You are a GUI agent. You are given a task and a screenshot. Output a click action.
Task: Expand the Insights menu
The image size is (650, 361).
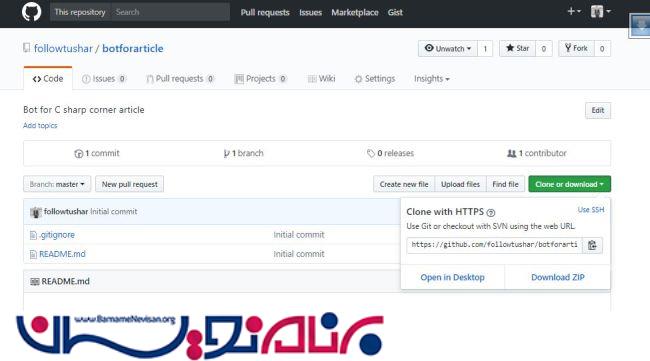point(432,78)
